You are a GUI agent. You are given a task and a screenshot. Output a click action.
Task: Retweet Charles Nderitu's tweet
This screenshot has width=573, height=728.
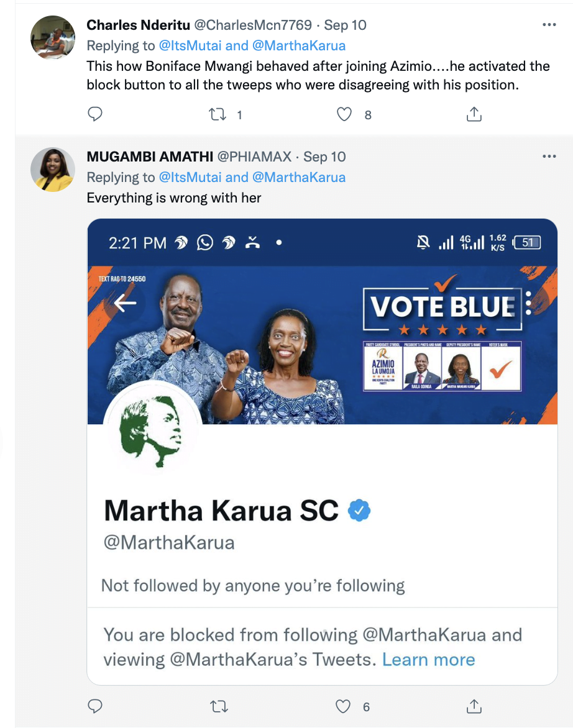point(218,114)
